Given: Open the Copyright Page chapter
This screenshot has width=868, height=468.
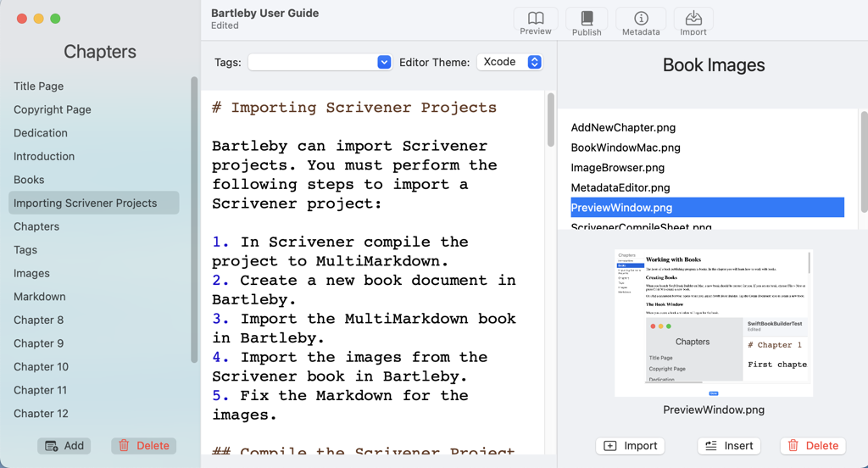Looking at the screenshot, I should pos(53,109).
